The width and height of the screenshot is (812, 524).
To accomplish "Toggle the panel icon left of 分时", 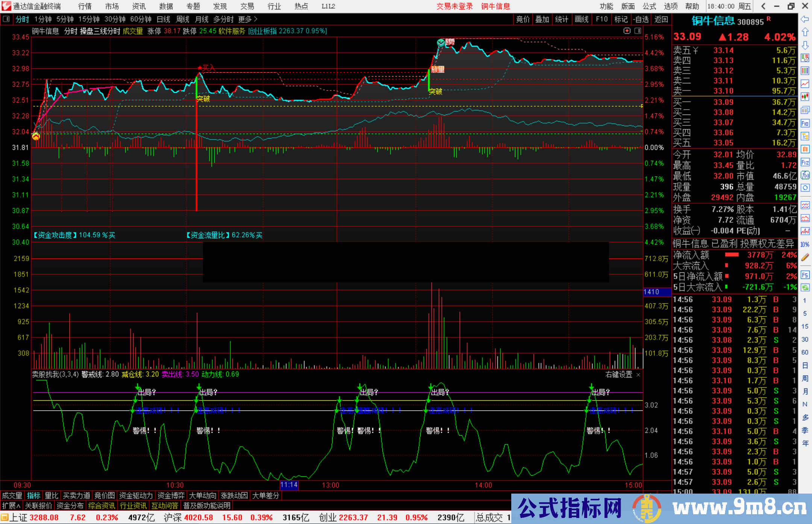I will [x=6, y=19].
